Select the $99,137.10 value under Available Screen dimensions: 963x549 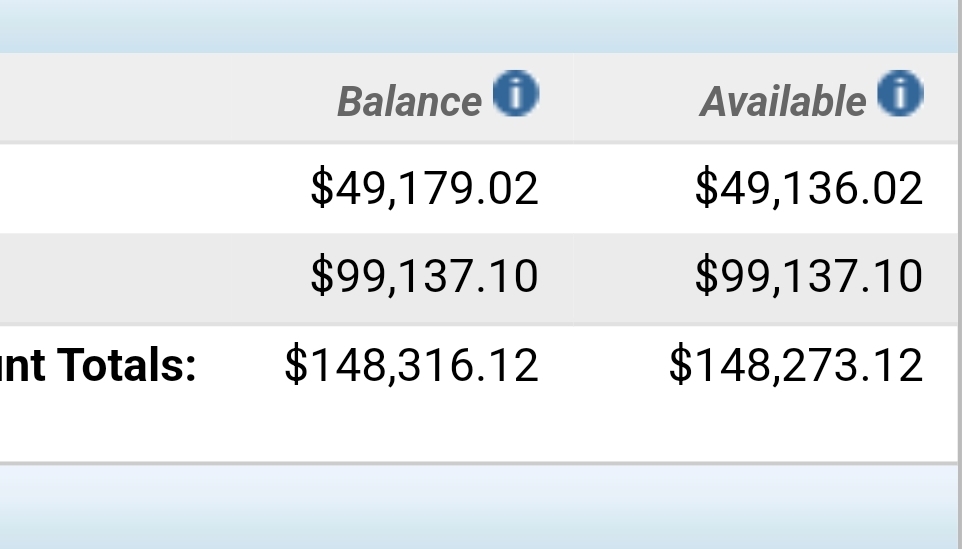(809, 276)
